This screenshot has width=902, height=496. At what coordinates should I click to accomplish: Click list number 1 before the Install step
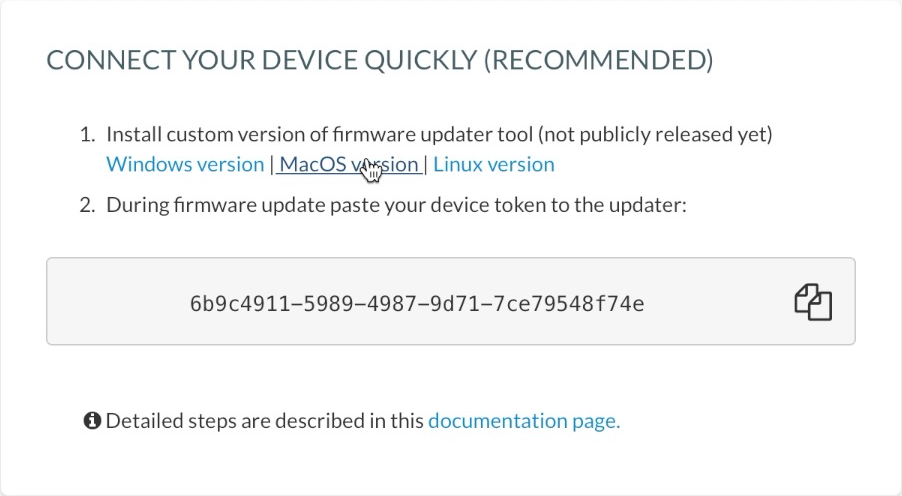[87, 134]
